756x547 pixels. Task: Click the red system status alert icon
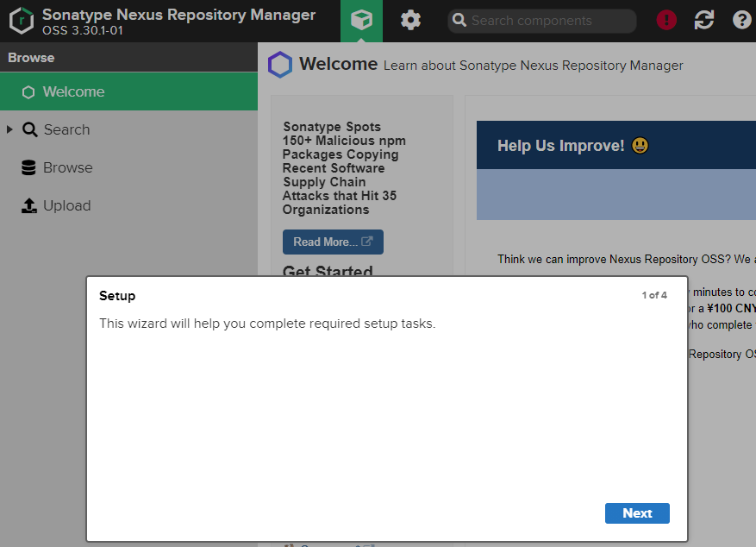pos(666,20)
